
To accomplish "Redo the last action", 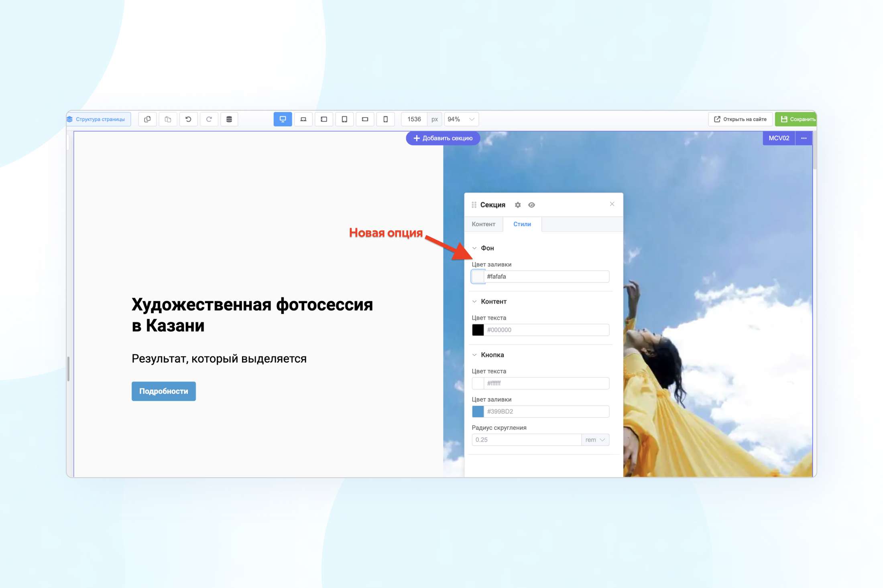I will pyautogui.click(x=209, y=119).
